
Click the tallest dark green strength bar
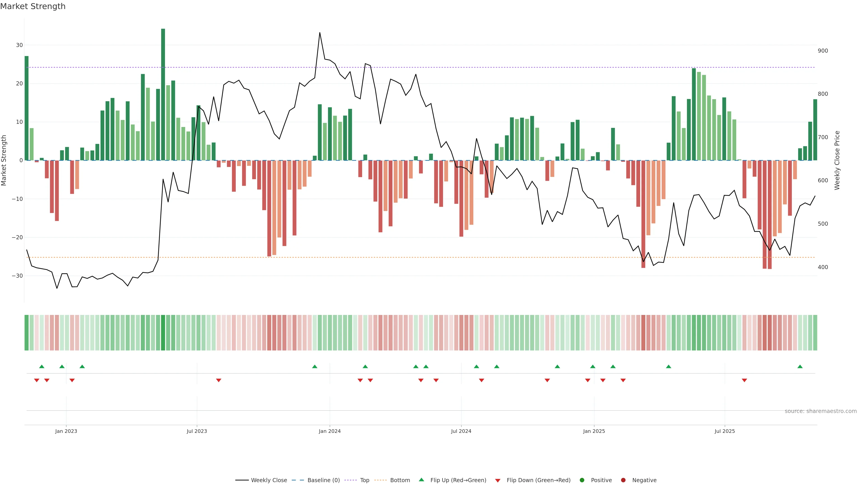click(163, 94)
